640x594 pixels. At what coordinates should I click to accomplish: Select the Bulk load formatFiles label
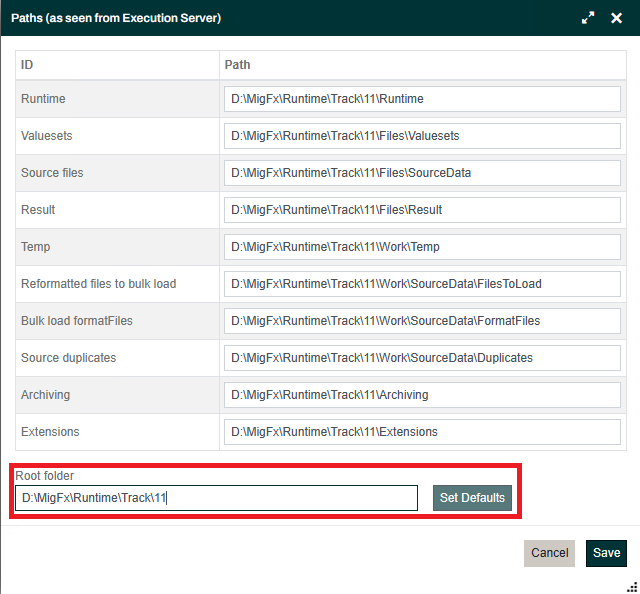click(x=77, y=321)
